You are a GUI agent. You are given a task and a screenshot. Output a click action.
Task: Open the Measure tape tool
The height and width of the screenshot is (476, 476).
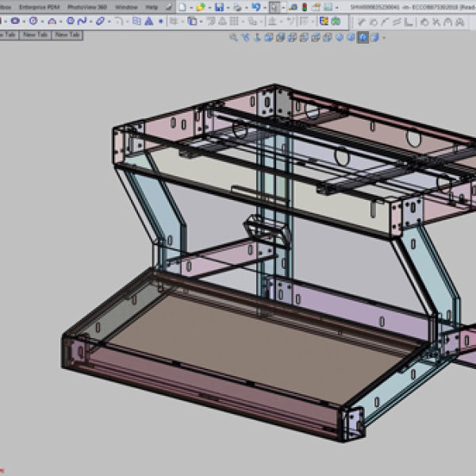[x=293, y=7]
